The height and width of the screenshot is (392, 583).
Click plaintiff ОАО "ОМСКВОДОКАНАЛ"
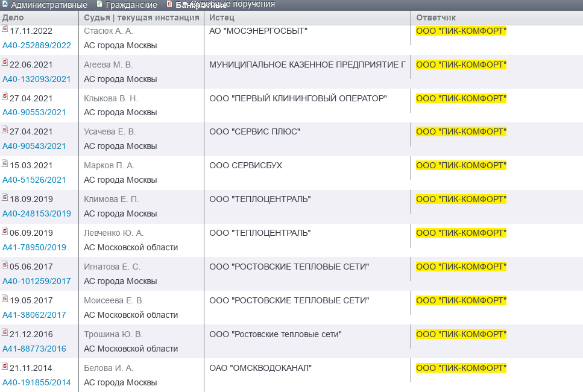coord(260,368)
